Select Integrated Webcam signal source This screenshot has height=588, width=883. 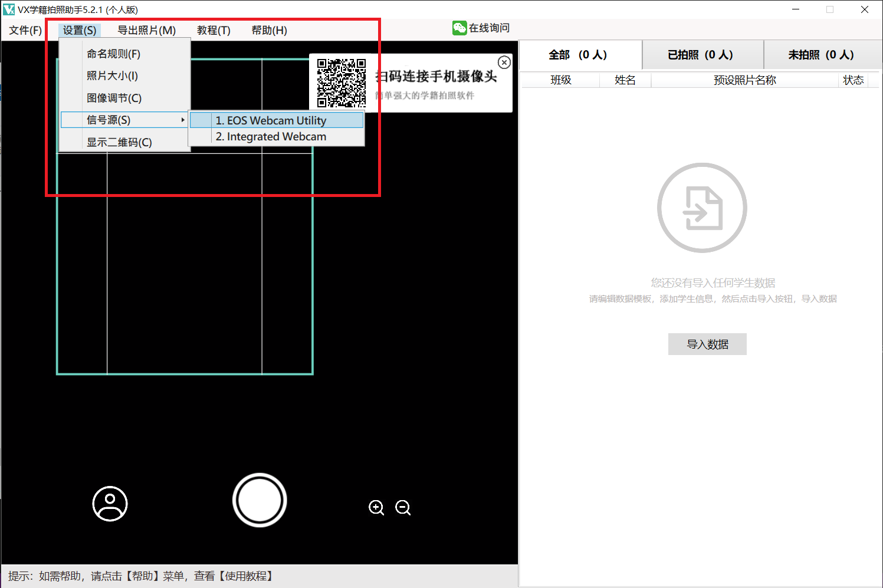277,136
